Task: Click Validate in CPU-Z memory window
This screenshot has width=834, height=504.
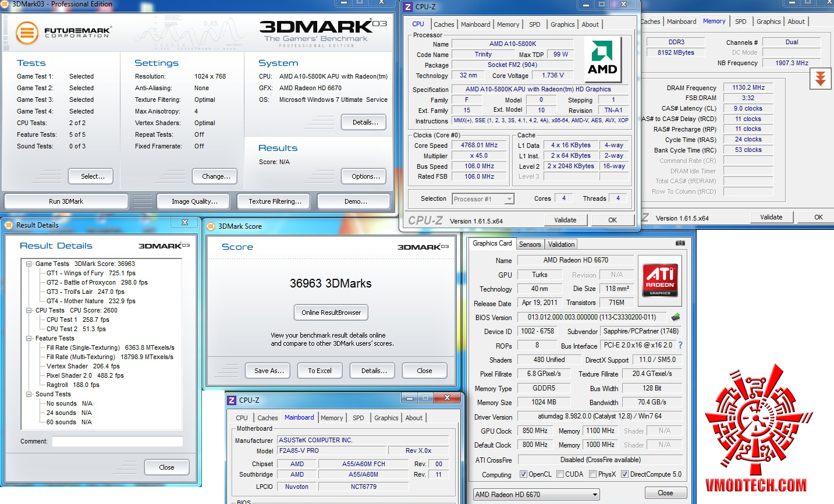Action: point(771,217)
